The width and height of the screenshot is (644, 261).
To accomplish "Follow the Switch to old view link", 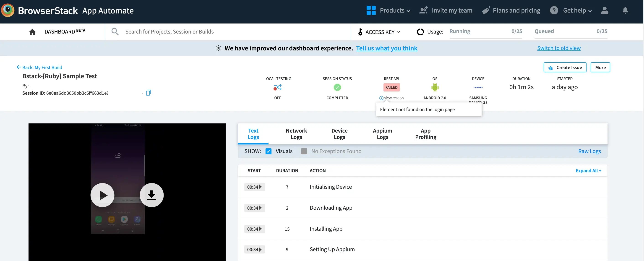I will (x=559, y=48).
